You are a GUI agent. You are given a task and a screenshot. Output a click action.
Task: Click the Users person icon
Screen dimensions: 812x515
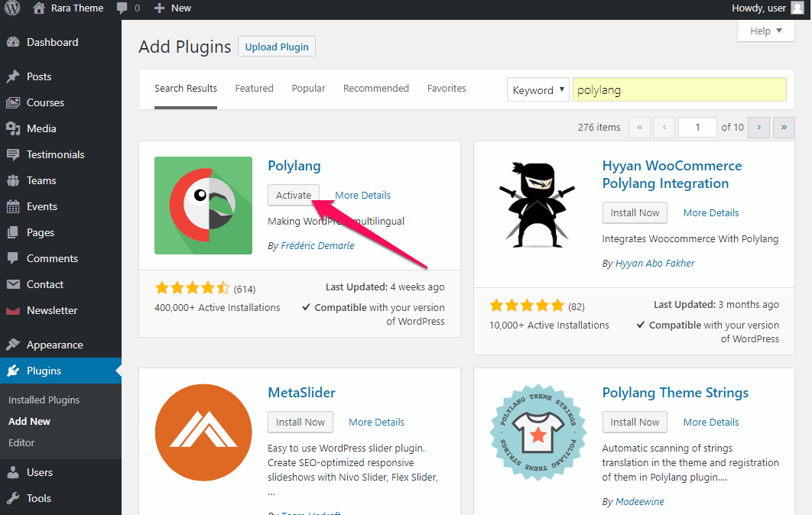tap(13, 472)
